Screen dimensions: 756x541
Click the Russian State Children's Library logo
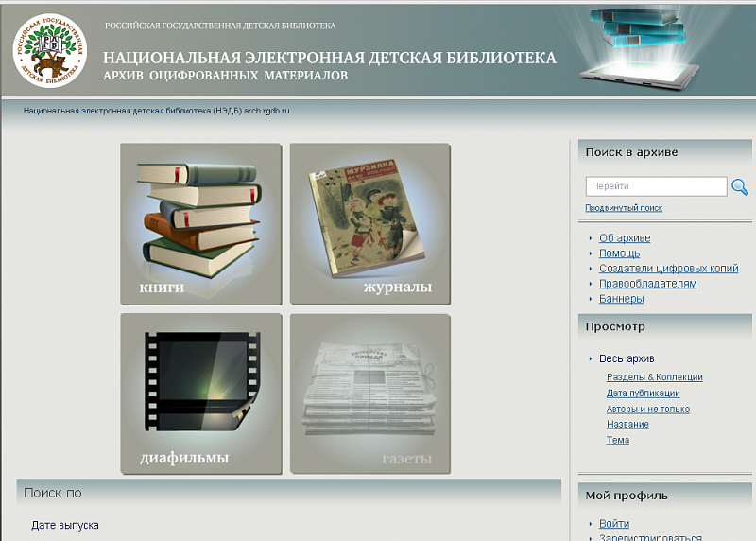[x=50, y=51]
